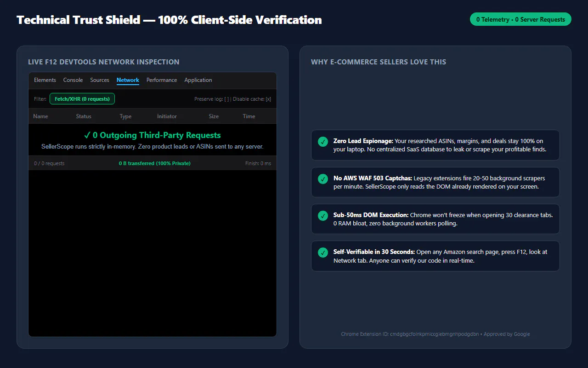Click the check icon beside Sub-50ms DOM Execution
Screen dimensions: 588x368
point(322,215)
